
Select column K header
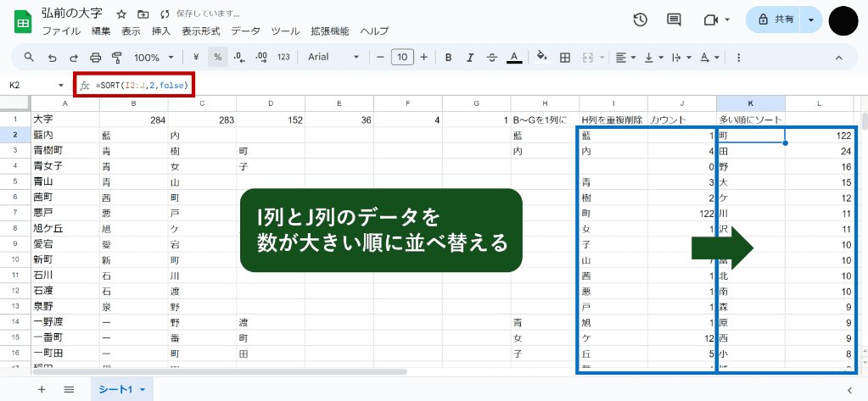(x=751, y=103)
